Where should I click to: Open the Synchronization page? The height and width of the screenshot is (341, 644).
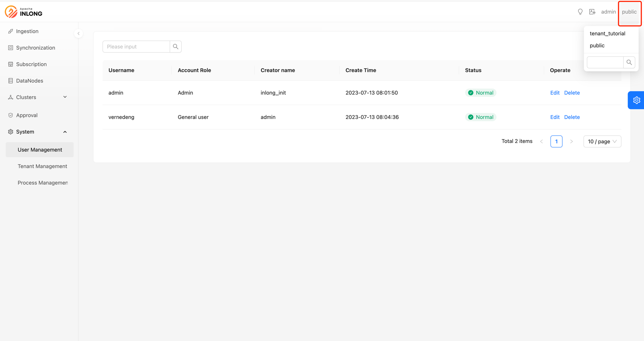[x=35, y=48]
